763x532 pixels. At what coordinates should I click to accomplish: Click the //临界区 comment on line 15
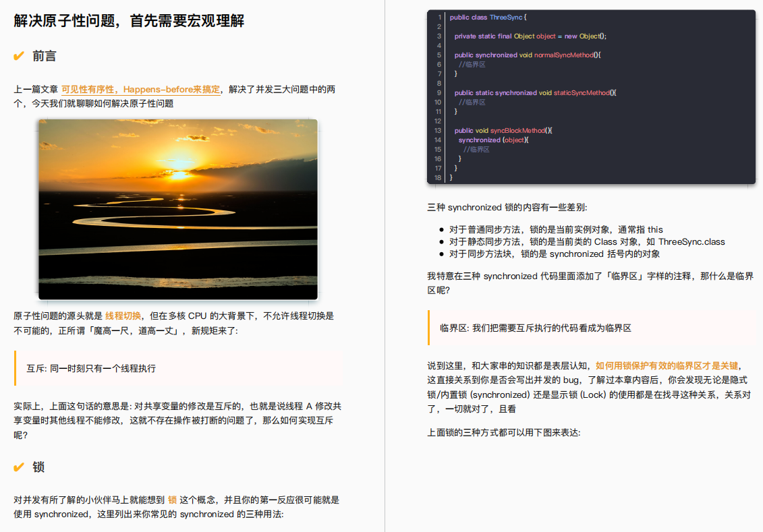tap(476, 150)
